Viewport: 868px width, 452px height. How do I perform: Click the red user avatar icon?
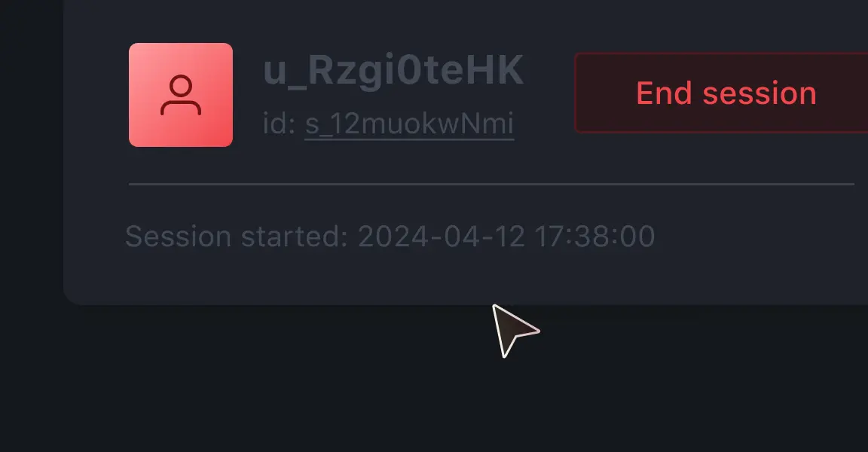tap(181, 95)
